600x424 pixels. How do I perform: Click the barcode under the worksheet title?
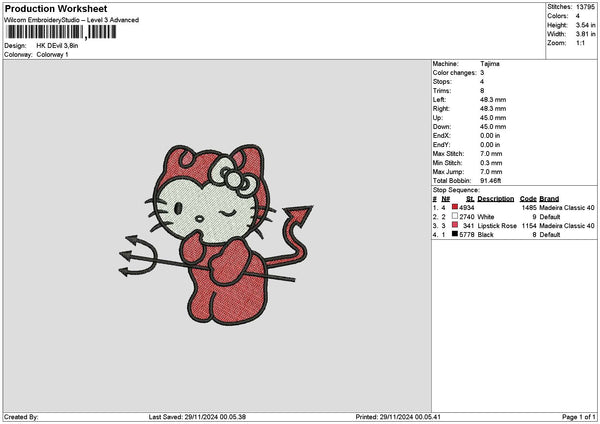point(61,32)
